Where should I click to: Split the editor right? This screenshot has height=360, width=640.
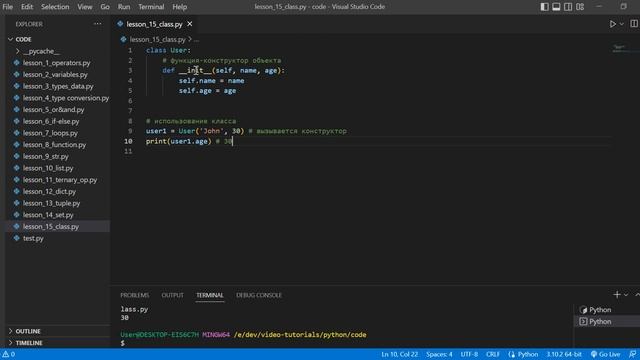coord(634,24)
